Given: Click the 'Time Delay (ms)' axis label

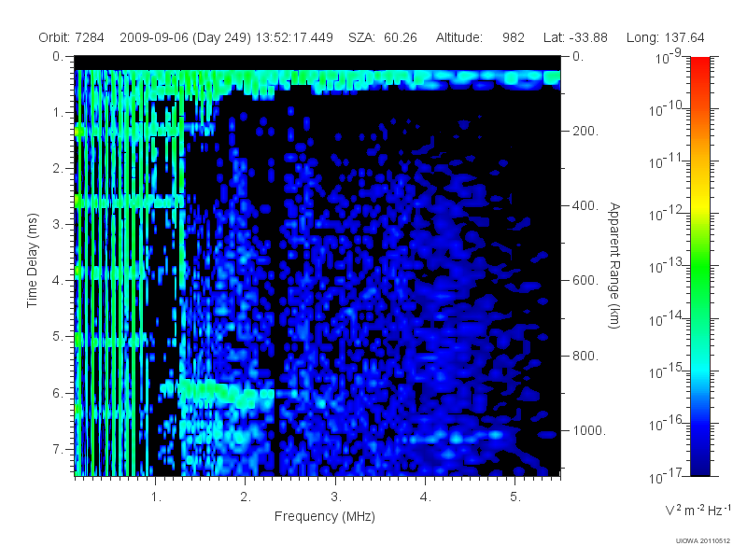Looking at the screenshot, I should click(x=32, y=260).
